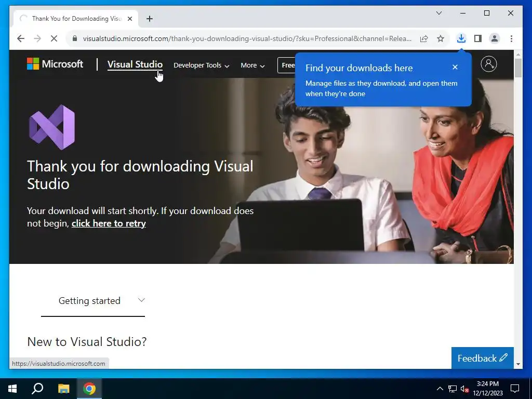Open the Chrome profile avatar
532x399 pixels.
click(495, 38)
